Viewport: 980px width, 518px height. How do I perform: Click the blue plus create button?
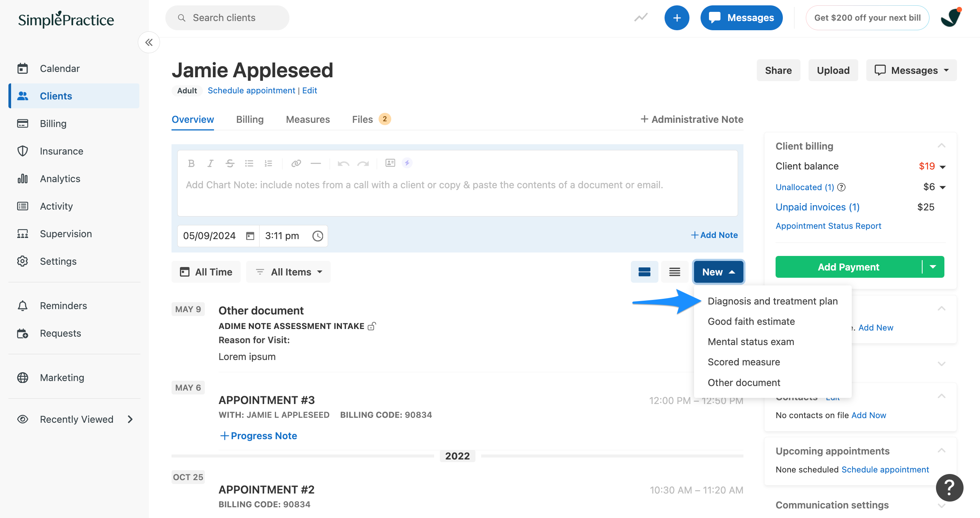[676, 18]
